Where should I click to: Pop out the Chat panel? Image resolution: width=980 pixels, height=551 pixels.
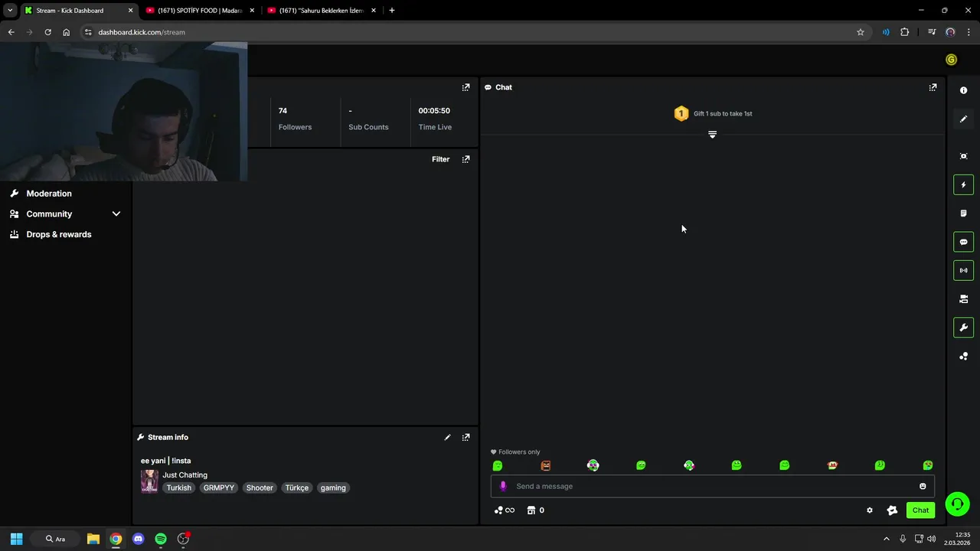[x=933, y=87]
